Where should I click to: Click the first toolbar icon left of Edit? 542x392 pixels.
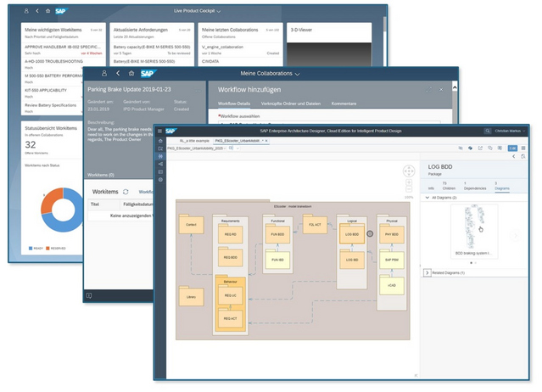tap(461, 148)
